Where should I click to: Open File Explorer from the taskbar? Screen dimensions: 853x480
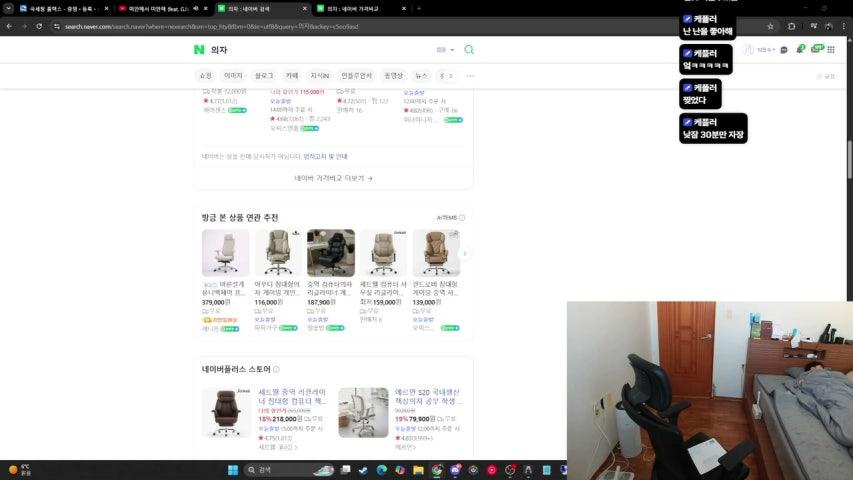(x=418, y=470)
